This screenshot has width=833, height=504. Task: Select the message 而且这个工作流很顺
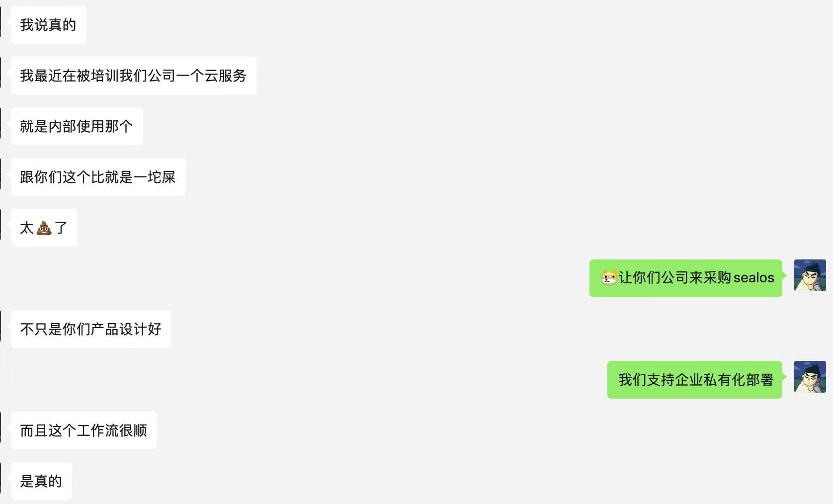tap(83, 430)
